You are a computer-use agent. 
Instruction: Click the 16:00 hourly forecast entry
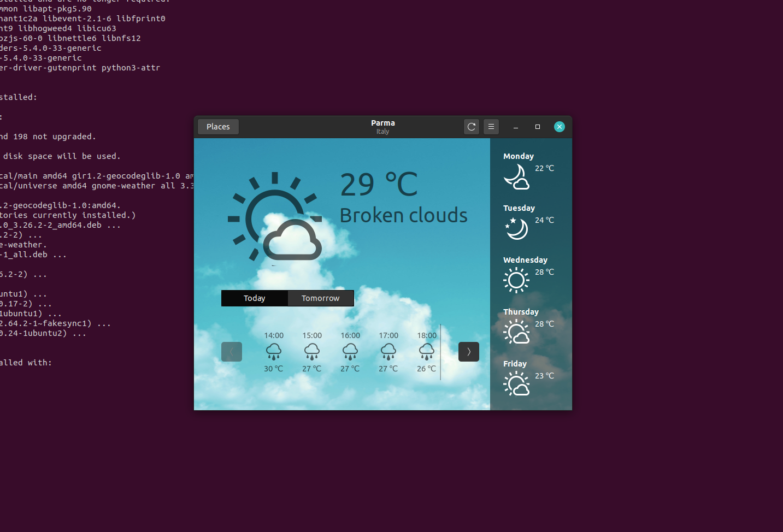350,352
